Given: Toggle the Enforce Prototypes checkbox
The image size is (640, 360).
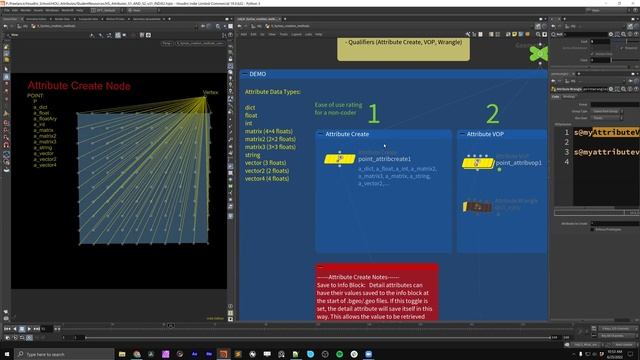Looking at the screenshot, I should [x=592, y=229].
